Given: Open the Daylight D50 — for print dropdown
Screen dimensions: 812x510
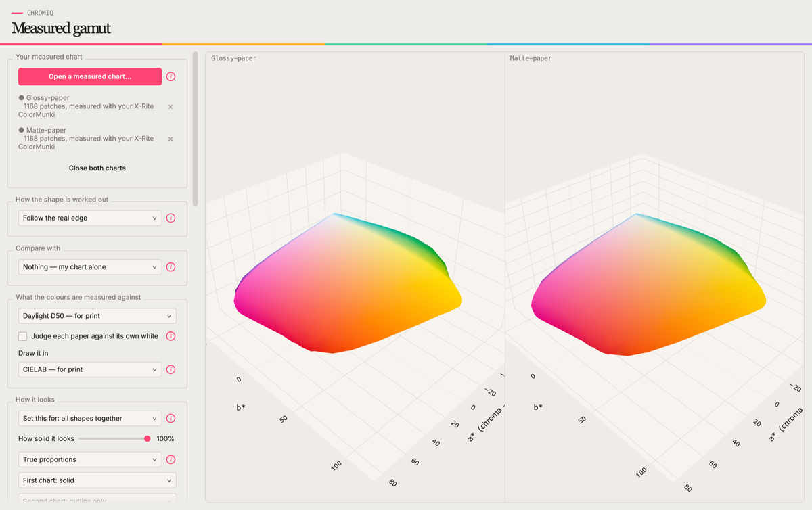Looking at the screenshot, I should 97,316.
